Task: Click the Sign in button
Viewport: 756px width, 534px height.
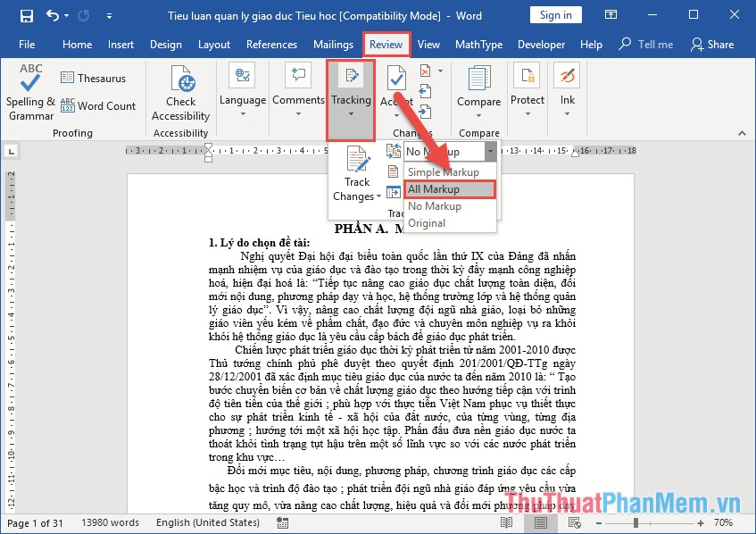Action: (x=557, y=14)
